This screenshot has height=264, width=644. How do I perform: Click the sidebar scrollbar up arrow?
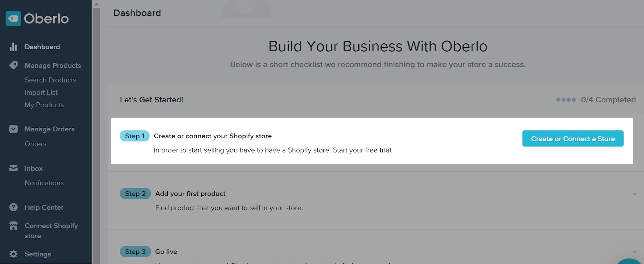(96, 4)
